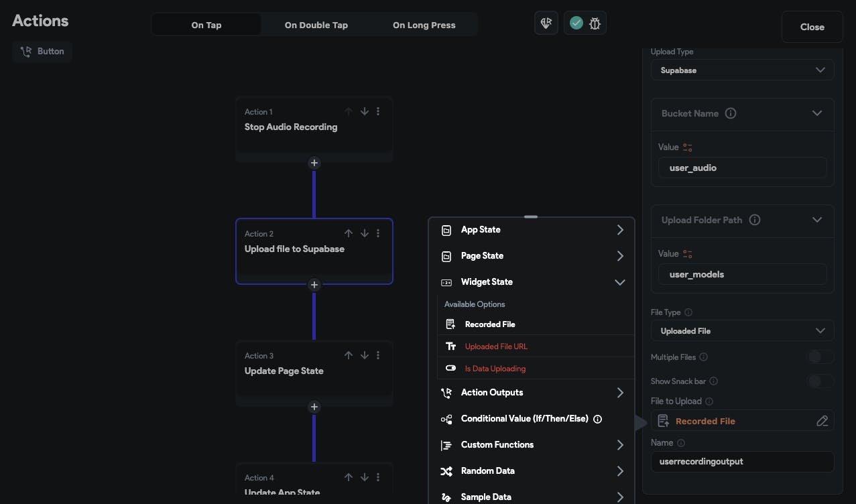Click Bucket Name info icon
The height and width of the screenshot is (504, 856).
click(x=731, y=113)
